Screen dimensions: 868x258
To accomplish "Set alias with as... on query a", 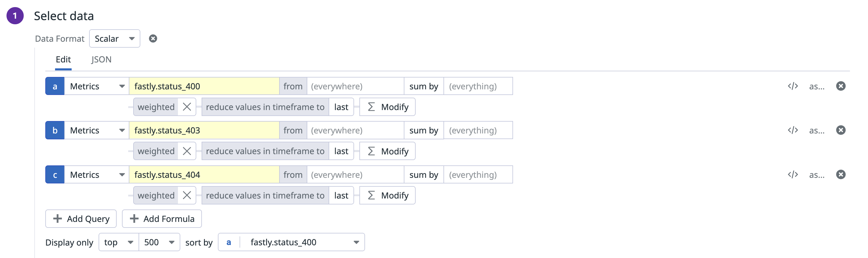I will tap(816, 86).
